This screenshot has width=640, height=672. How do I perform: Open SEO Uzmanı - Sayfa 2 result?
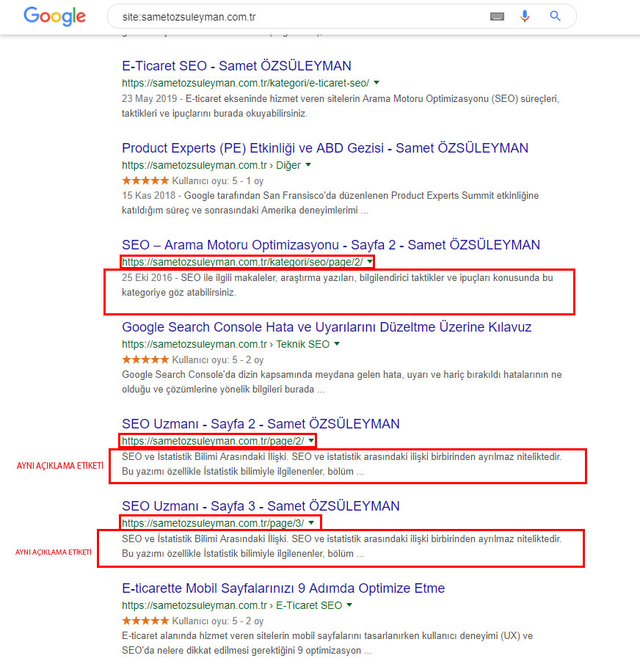(261, 424)
